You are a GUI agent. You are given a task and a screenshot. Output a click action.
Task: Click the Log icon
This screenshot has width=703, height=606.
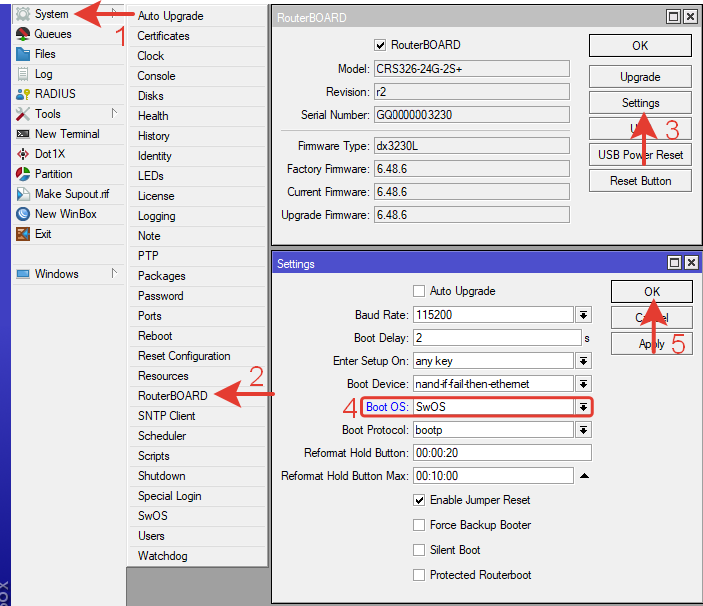(23, 74)
